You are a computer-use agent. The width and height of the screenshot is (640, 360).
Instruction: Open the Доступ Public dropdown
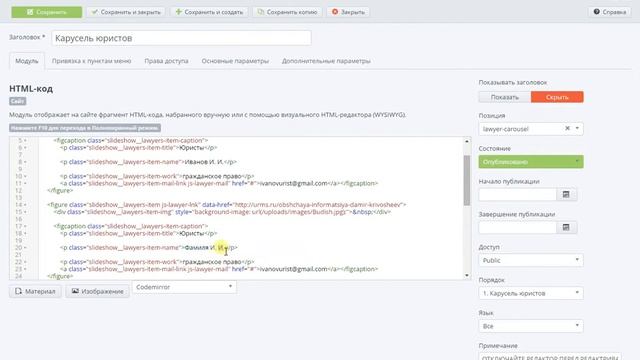click(x=531, y=260)
